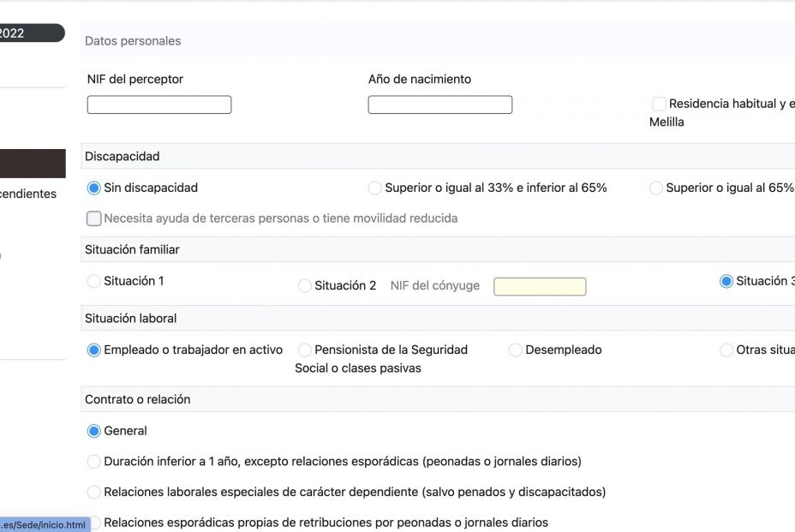Mark the "Desempleado" labor situation
This screenshot has width=795, height=532.
point(515,350)
